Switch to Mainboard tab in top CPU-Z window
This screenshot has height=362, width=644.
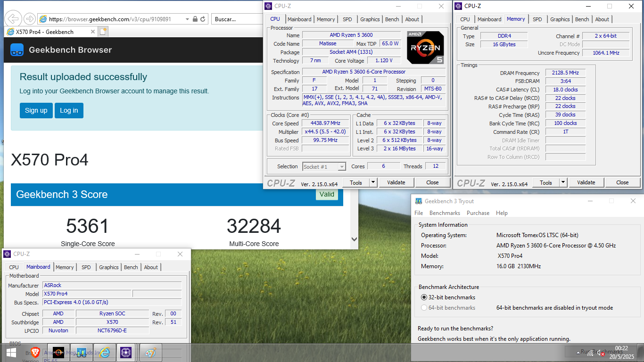coord(299,19)
